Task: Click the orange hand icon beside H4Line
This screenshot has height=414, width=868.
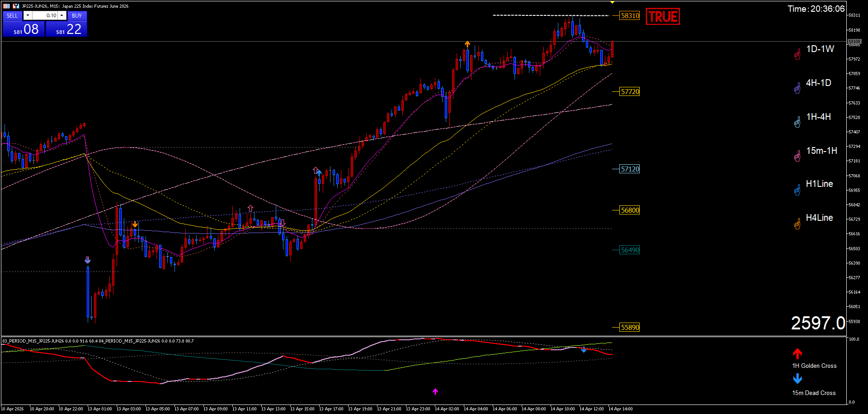Action: pos(797,224)
